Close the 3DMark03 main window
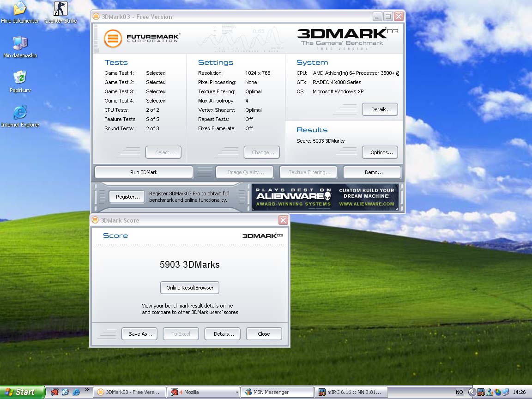The image size is (532, 399). click(x=399, y=16)
